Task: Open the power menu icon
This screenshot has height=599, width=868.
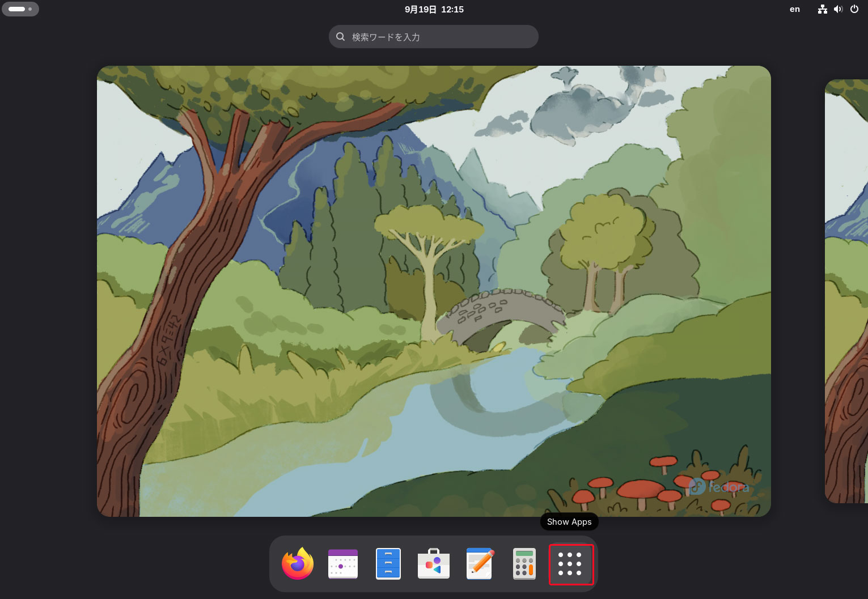Action: pyautogui.click(x=854, y=9)
